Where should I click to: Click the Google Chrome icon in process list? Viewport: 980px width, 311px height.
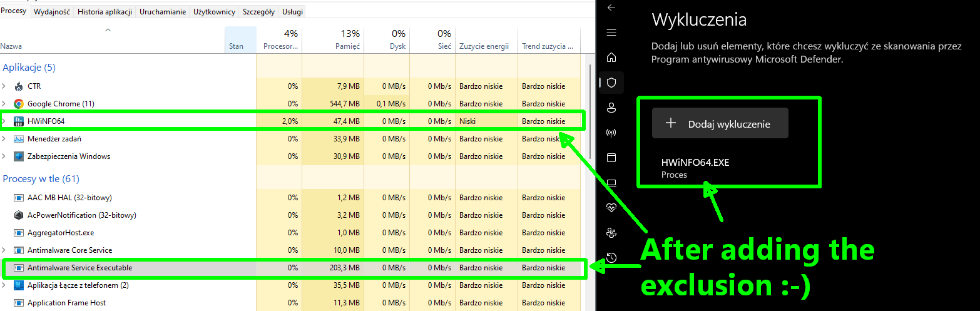click(x=19, y=104)
